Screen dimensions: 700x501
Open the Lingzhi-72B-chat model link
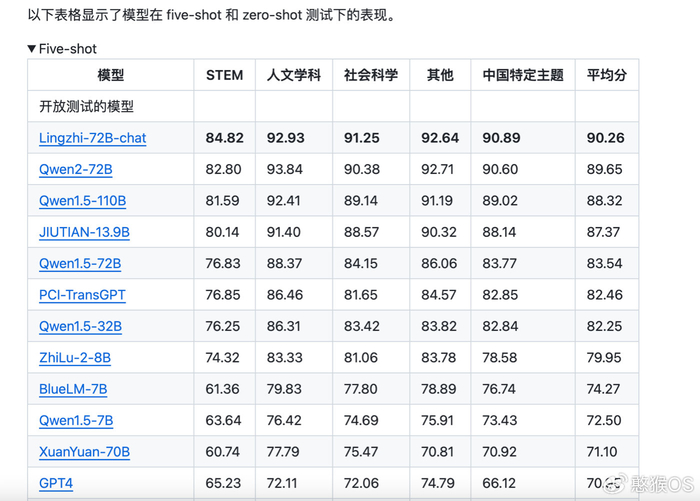coord(92,138)
